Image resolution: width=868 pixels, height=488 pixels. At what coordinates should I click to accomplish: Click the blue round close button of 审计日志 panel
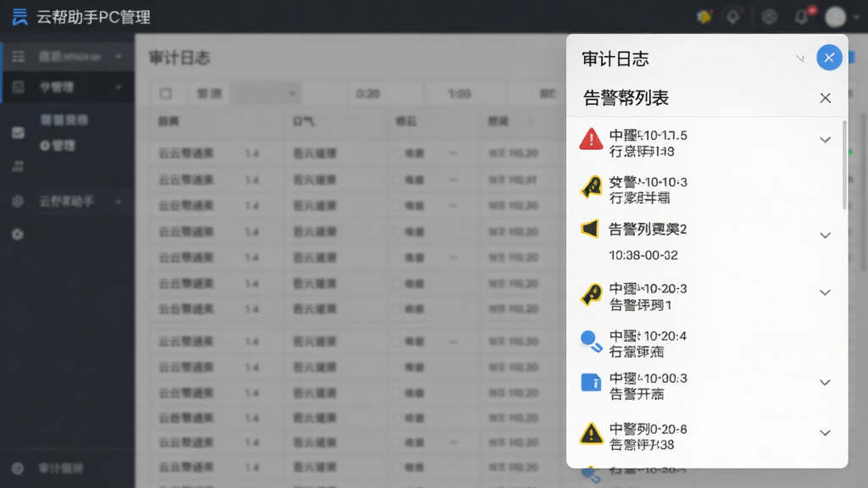pyautogui.click(x=829, y=58)
